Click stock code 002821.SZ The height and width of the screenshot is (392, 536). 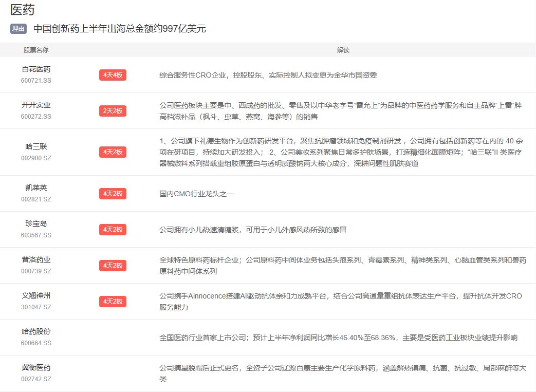(36, 199)
